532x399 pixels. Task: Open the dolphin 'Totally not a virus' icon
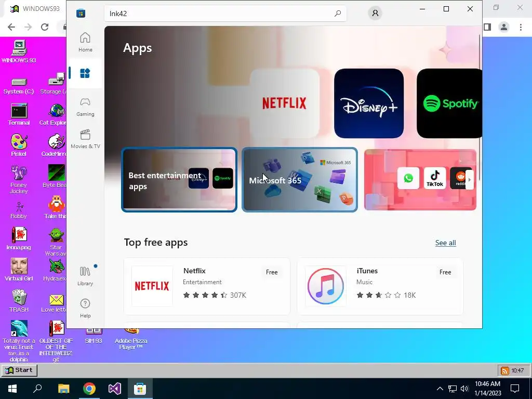click(x=19, y=341)
